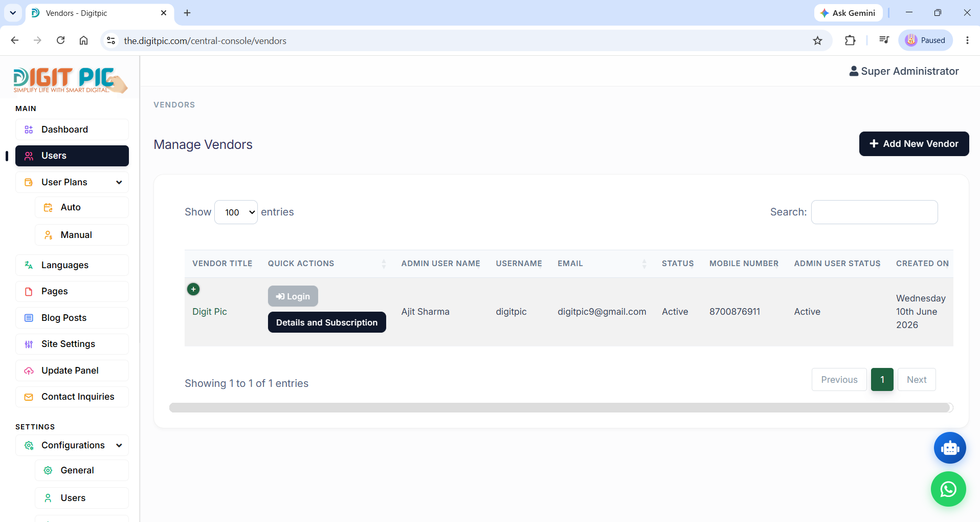Collapse the User Plans submenu chevron
This screenshot has width=980, height=522.
pyautogui.click(x=119, y=182)
